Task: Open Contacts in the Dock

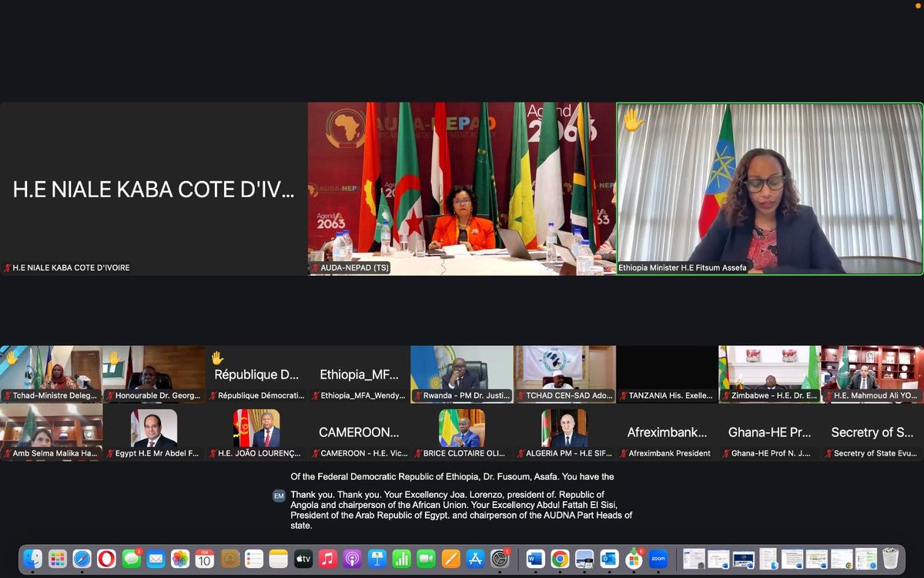Action: [x=229, y=559]
